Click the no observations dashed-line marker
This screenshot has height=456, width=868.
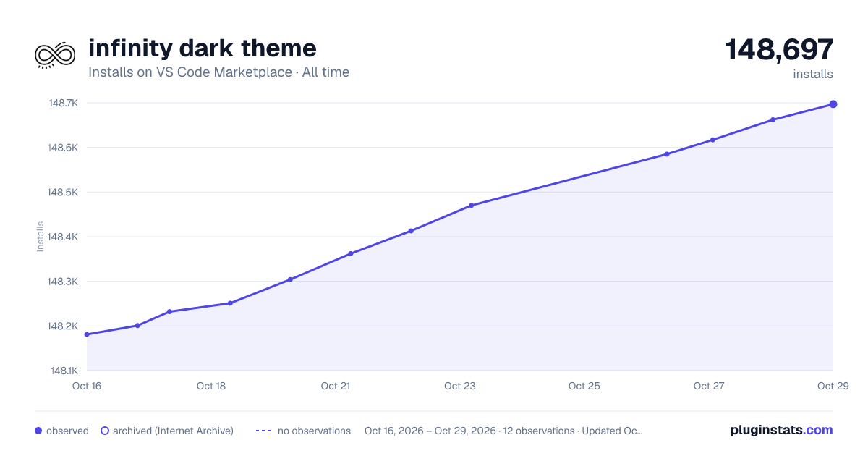coord(263,431)
